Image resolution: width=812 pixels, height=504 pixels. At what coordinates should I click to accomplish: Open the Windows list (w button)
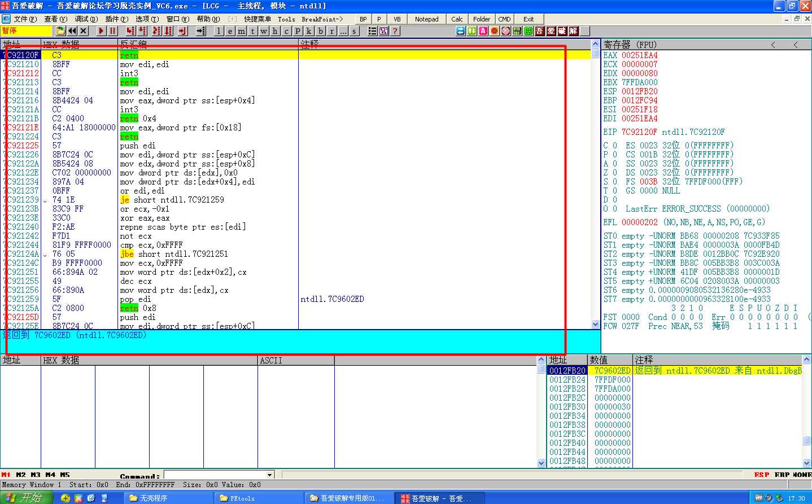click(x=264, y=31)
